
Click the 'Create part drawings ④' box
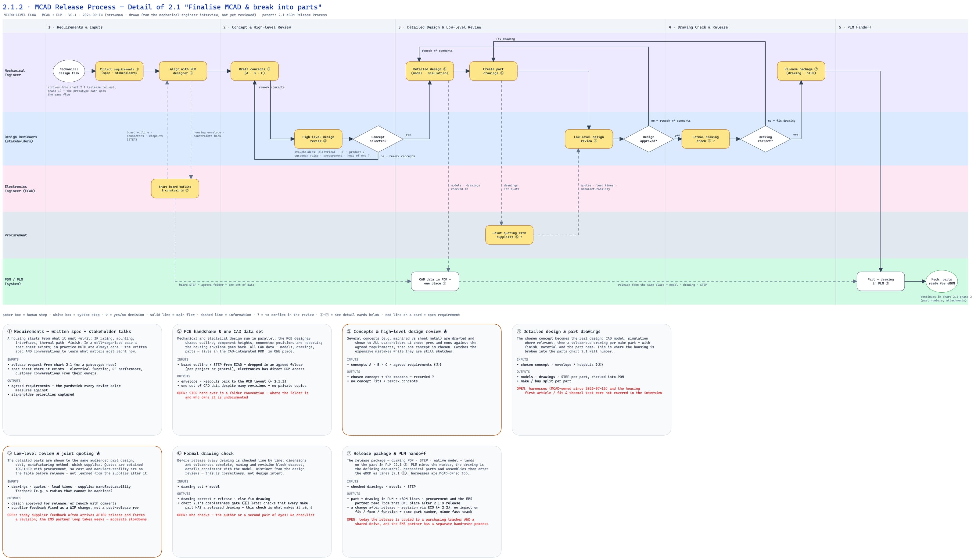[x=493, y=71]
